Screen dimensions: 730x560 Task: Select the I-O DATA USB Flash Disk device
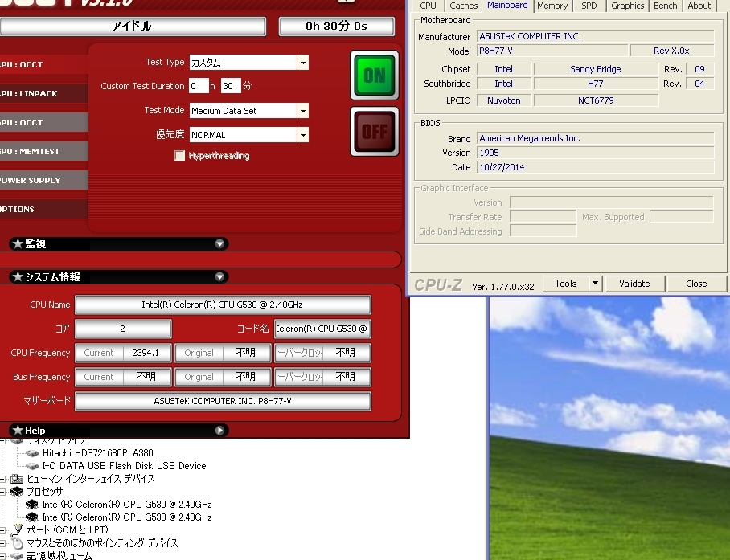coord(124,466)
